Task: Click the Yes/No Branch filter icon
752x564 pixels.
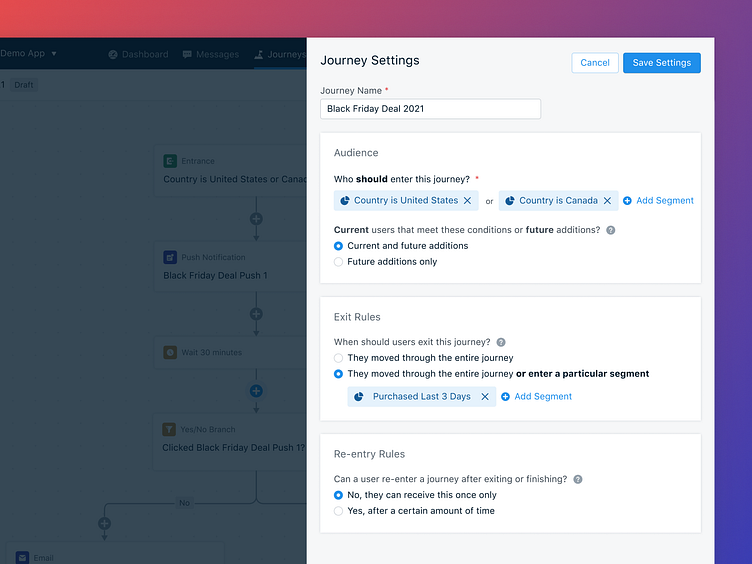Action: point(169,429)
